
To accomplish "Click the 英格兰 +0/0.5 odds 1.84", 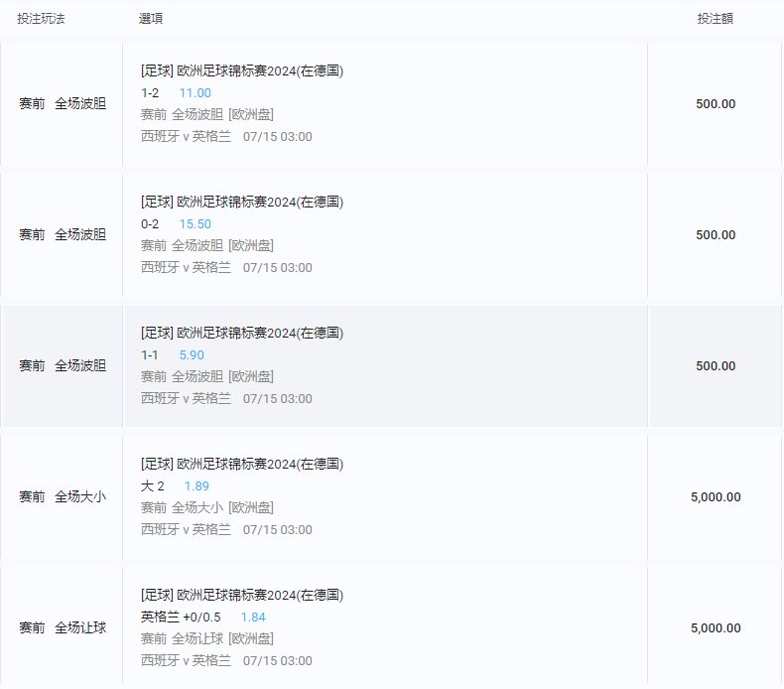I will [x=253, y=618].
